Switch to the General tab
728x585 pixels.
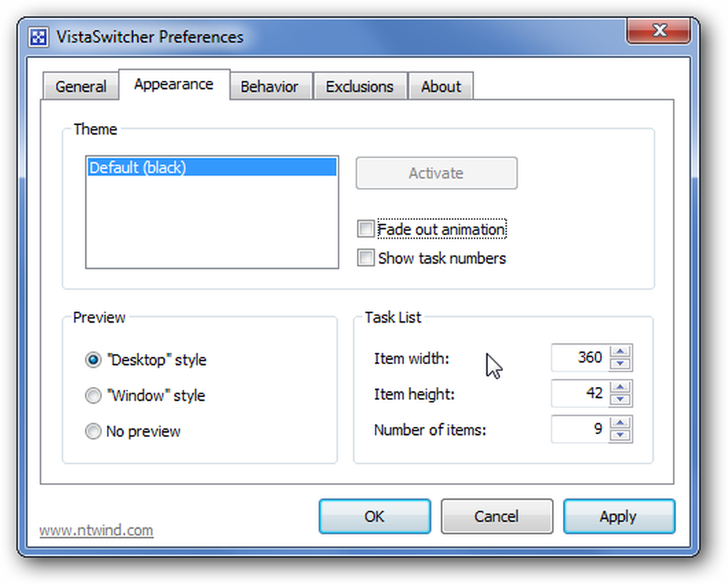(x=81, y=87)
